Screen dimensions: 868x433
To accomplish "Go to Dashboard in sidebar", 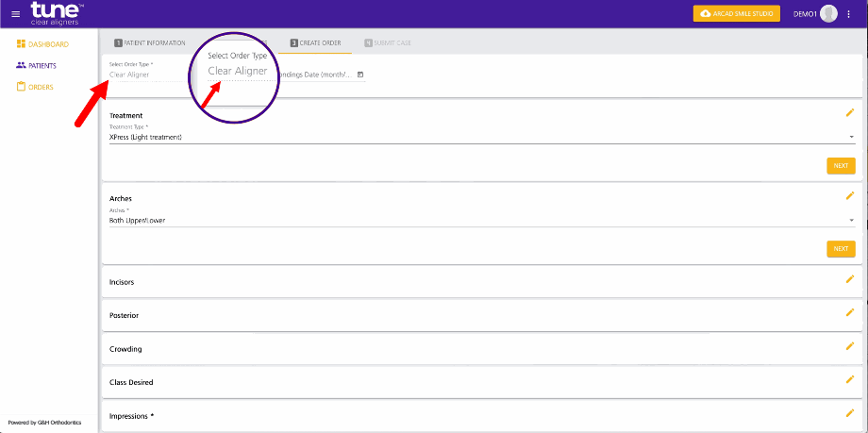I will pos(42,44).
